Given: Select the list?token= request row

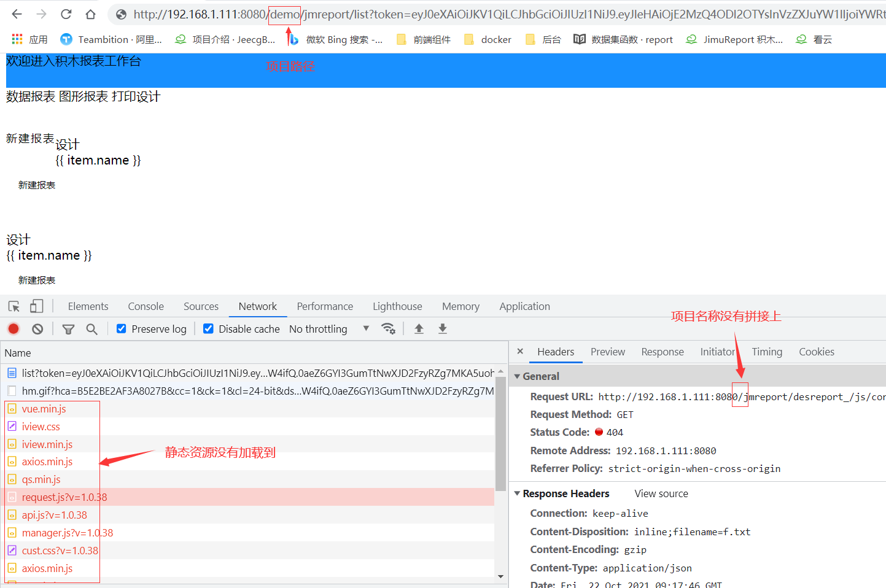Looking at the screenshot, I should coord(247,373).
